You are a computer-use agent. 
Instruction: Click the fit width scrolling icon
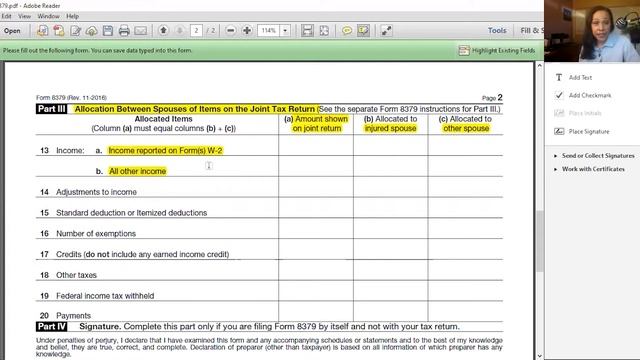[307, 31]
